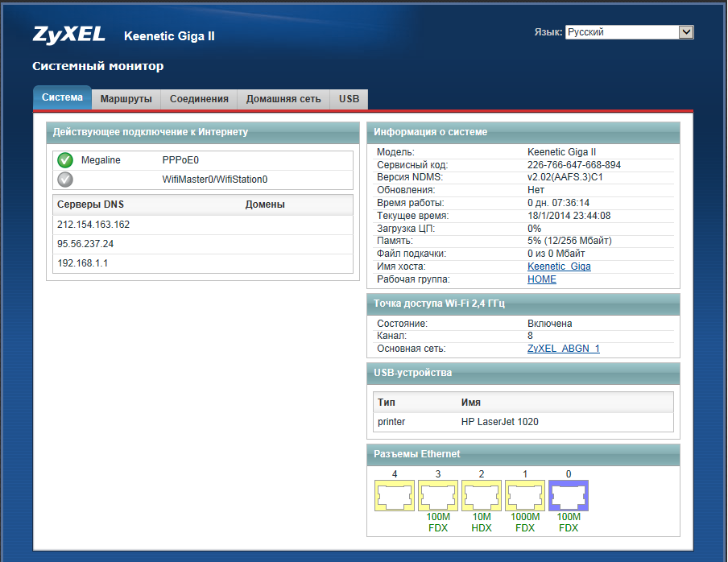The height and width of the screenshot is (562, 728).
Task: Click the gray check icon beside WifiMaster0/WifiStation0
Action: click(x=65, y=179)
